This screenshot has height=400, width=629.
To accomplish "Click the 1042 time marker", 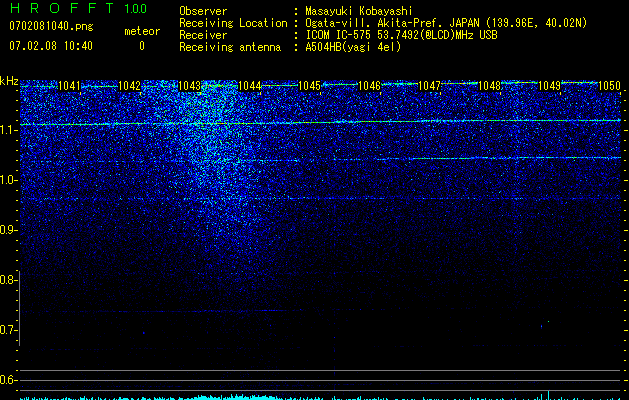I will coord(130,86).
